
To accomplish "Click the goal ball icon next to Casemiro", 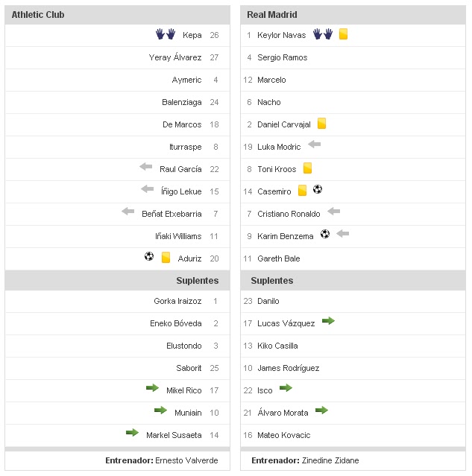I will (x=318, y=190).
